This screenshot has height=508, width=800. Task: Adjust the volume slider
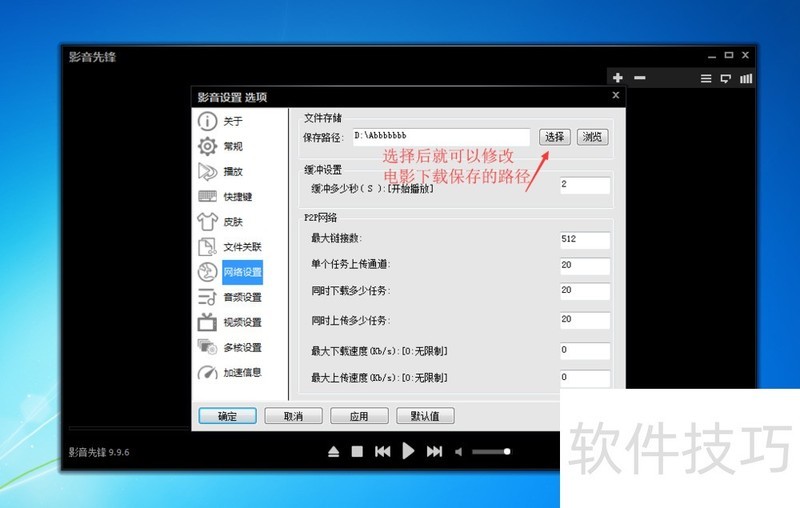(x=491, y=451)
